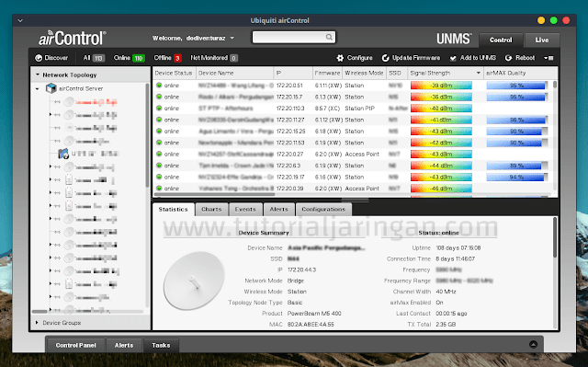Click the green status dot for 172.20.0.27

[159, 154]
